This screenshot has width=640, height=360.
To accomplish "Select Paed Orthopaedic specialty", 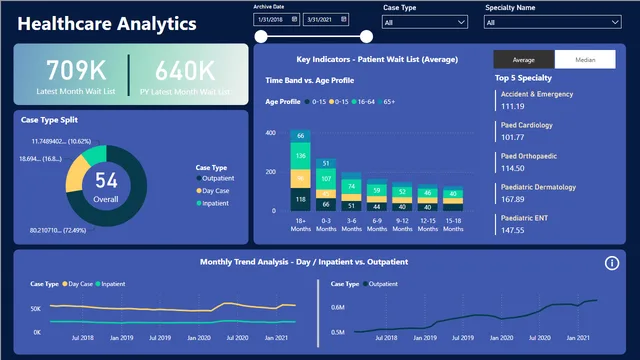I will 529,156.
